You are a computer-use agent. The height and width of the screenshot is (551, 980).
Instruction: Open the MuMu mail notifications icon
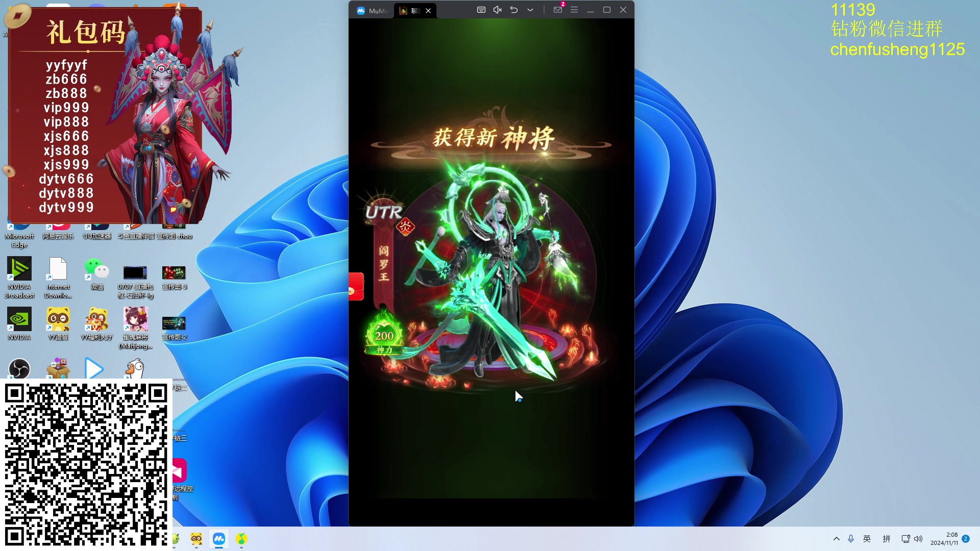pos(558,10)
